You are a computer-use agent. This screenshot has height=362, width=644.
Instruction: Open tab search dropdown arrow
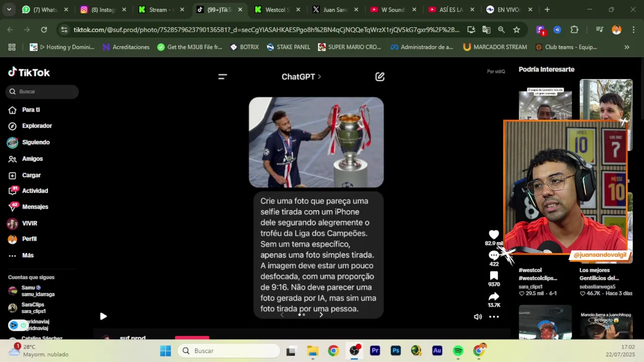point(9,10)
